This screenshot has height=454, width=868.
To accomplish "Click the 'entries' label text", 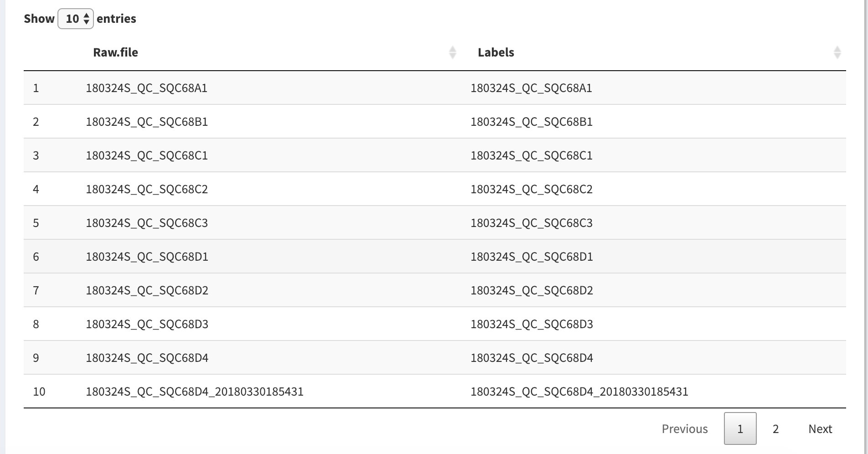I will [116, 19].
